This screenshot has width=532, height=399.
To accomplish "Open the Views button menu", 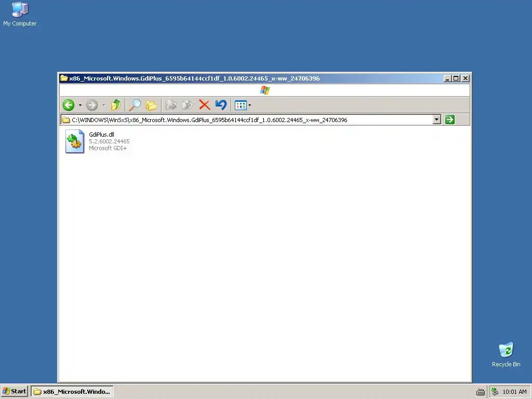I will (x=243, y=105).
